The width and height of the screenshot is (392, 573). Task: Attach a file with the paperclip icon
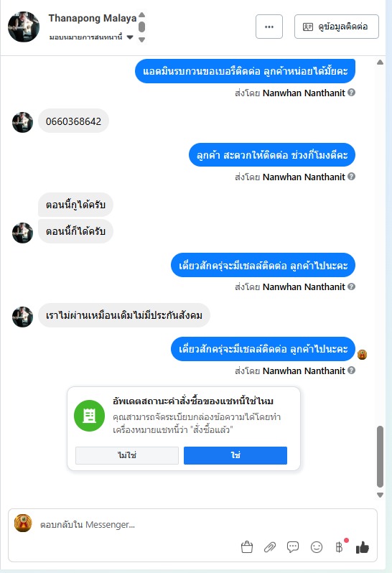tap(270, 547)
